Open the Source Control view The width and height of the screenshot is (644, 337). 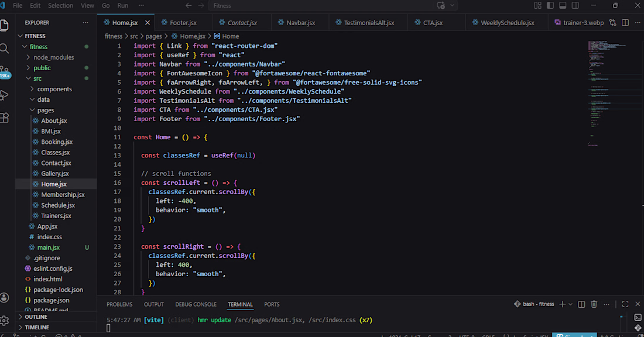(x=5, y=72)
